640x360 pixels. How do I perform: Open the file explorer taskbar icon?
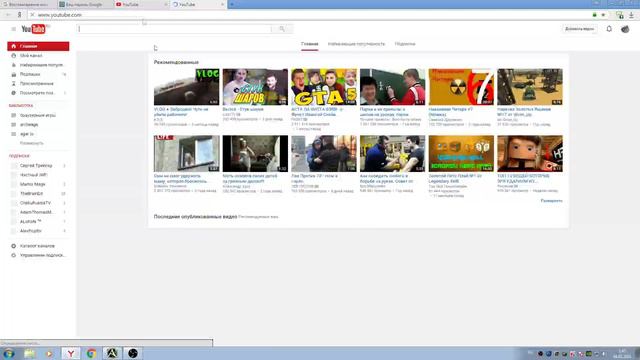(x=29, y=353)
